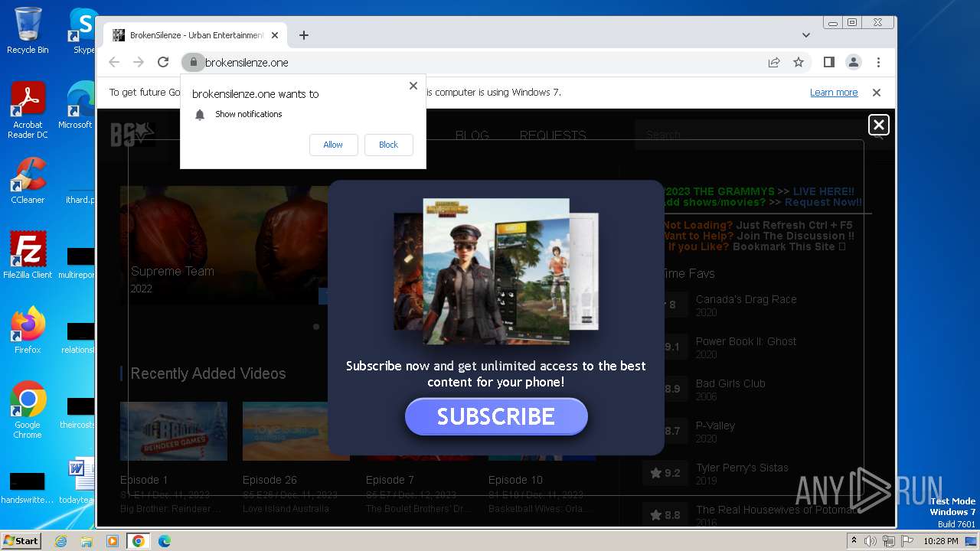Open CCleaner desktop shortcut
Viewport: 980px width, 551px height.
click(28, 181)
